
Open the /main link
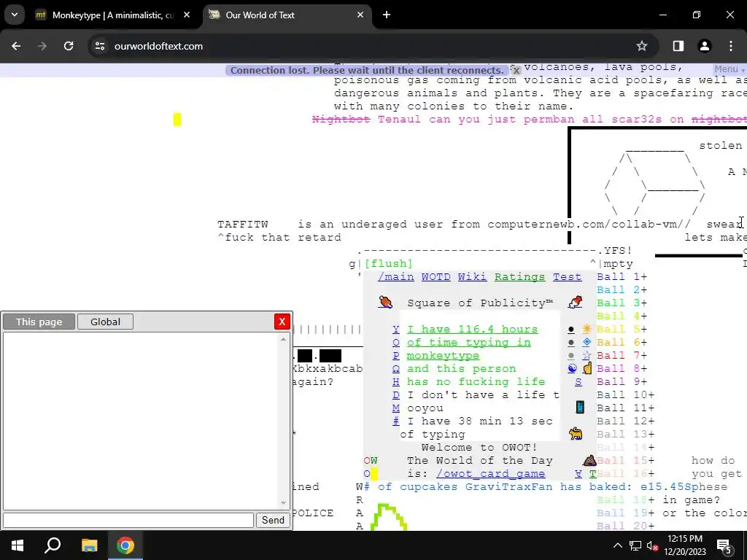coord(396,276)
